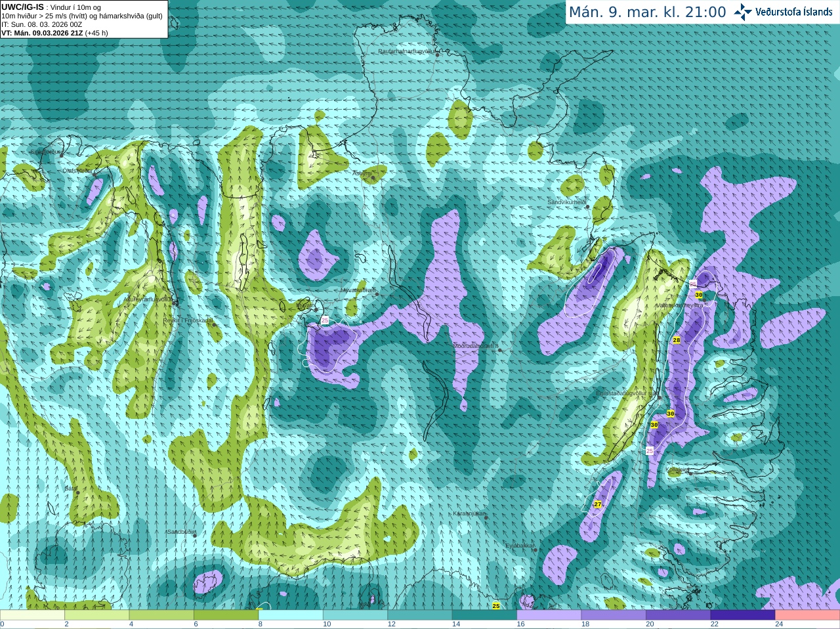Screen dimensions: 840x629
Task: Select the Sandvíkurheiði station label
Action: (x=566, y=202)
